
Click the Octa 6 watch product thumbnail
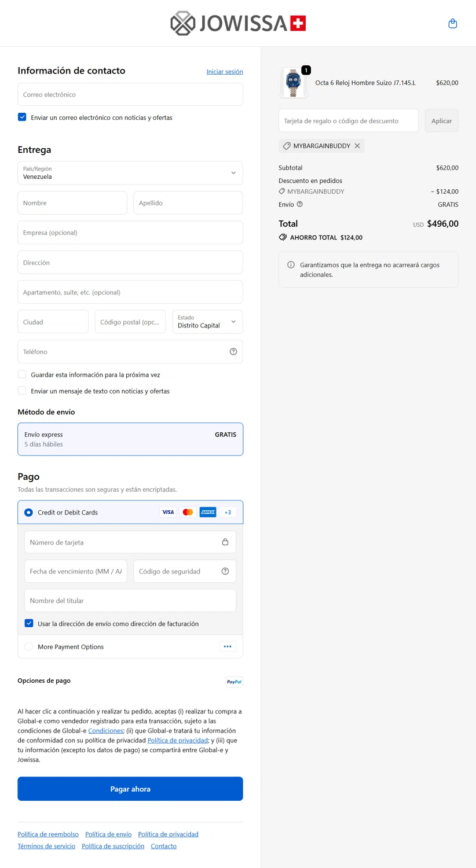point(294,83)
